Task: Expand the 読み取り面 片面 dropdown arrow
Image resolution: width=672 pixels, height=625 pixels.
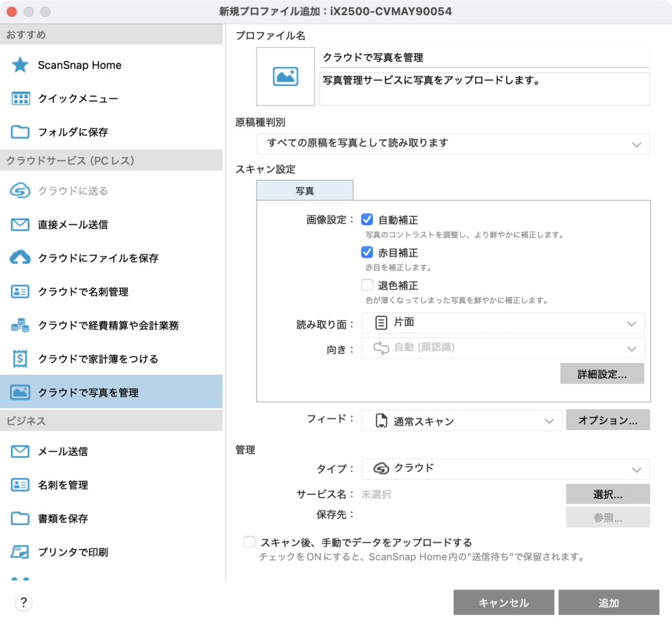Action: (631, 324)
